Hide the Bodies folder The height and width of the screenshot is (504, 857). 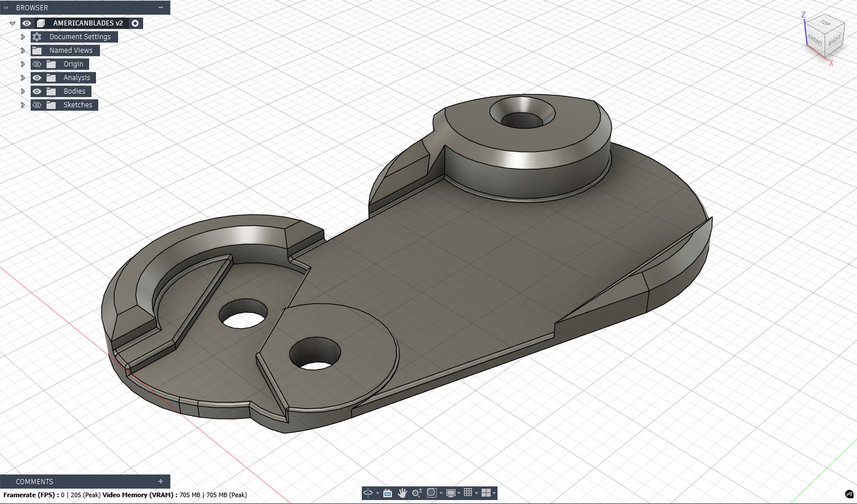pyautogui.click(x=37, y=91)
